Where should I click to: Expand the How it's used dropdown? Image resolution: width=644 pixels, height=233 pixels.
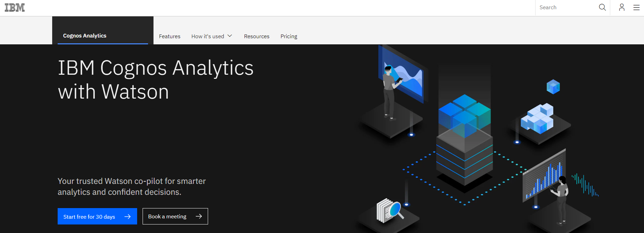(x=211, y=36)
